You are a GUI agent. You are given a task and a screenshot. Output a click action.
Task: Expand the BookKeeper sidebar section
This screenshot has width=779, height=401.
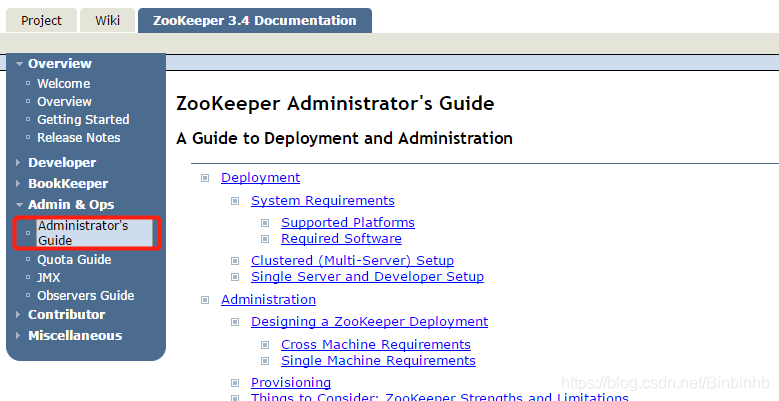[68, 183]
